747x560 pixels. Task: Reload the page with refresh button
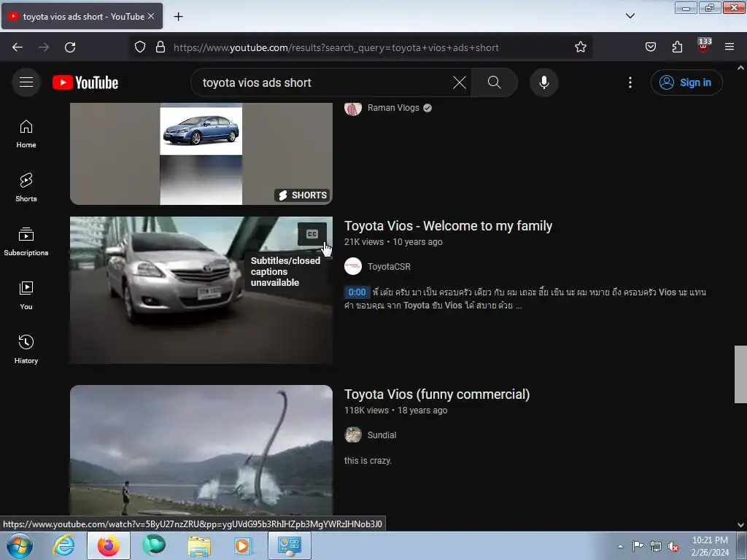tap(70, 47)
